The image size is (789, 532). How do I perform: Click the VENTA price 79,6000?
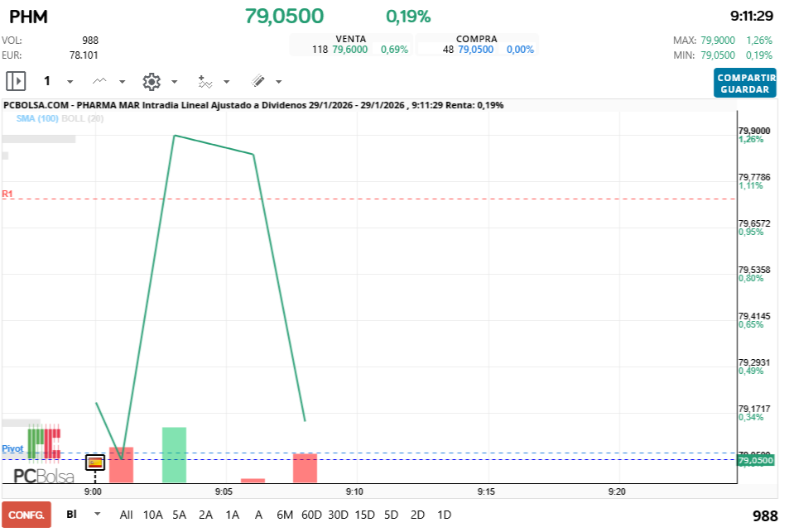point(349,50)
